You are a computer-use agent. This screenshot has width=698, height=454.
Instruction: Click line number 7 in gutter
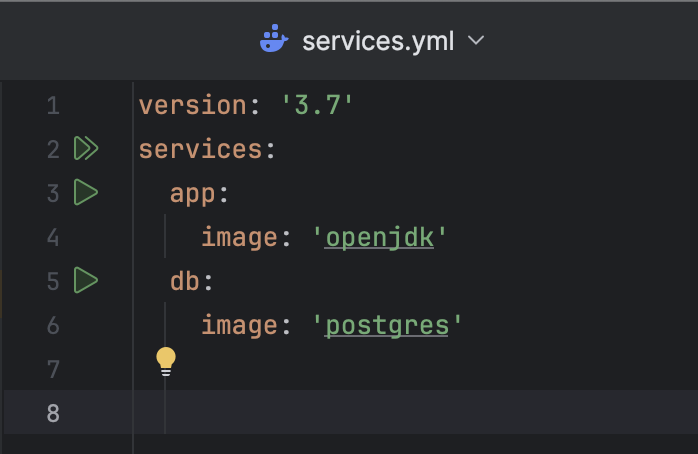pos(53,369)
